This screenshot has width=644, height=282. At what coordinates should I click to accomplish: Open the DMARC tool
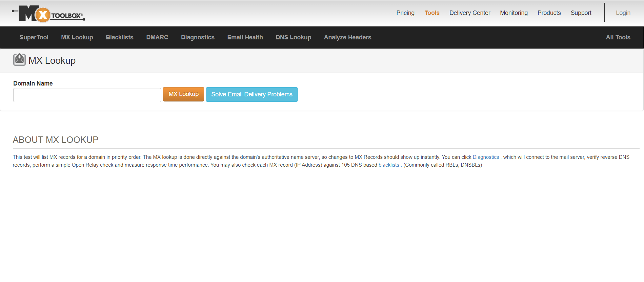click(157, 37)
